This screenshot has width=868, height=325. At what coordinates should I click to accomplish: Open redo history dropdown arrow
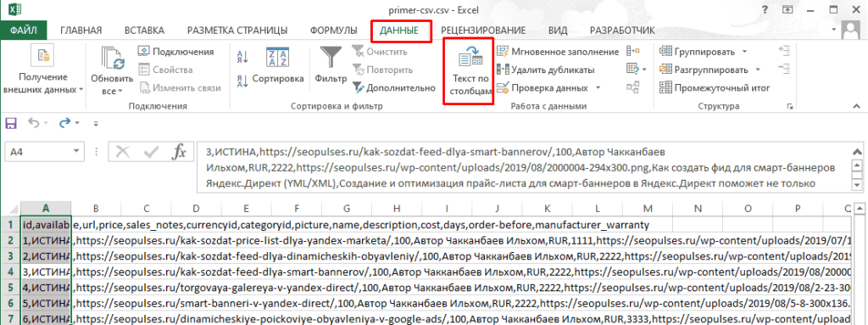[x=77, y=123]
